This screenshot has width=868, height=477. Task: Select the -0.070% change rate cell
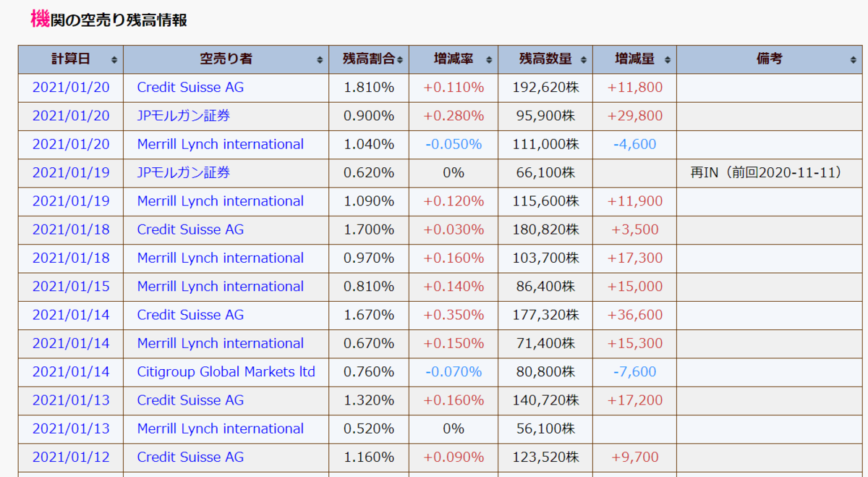click(x=454, y=372)
